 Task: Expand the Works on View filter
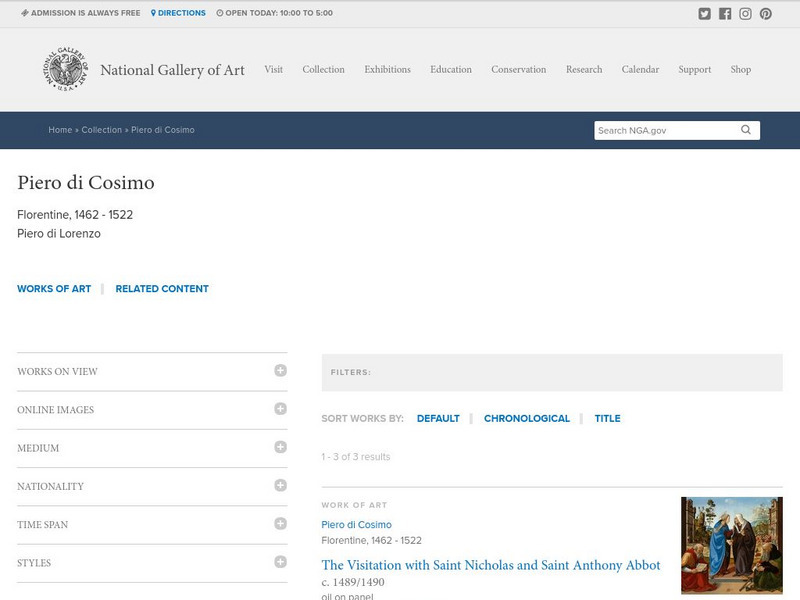click(280, 371)
